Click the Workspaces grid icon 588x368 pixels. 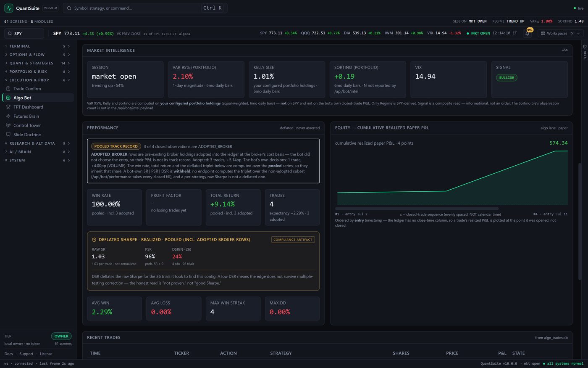point(543,33)
